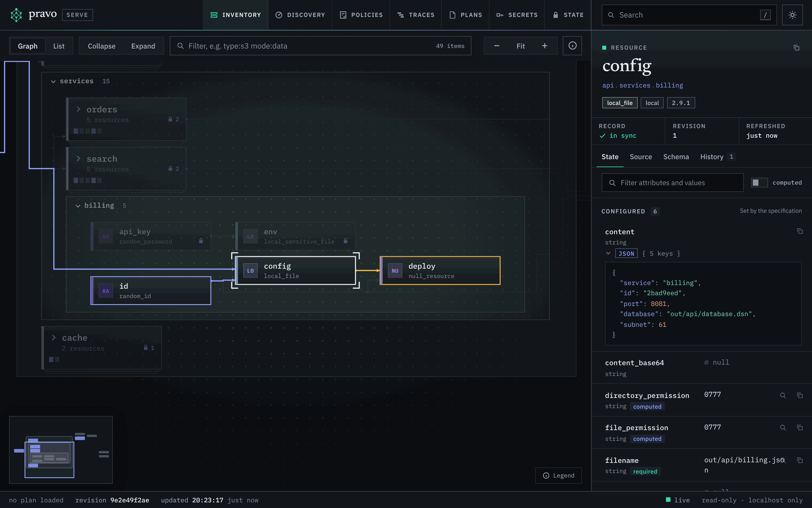Open the Secrets tab
812x508 pixels.
click(x=517, y=15)
